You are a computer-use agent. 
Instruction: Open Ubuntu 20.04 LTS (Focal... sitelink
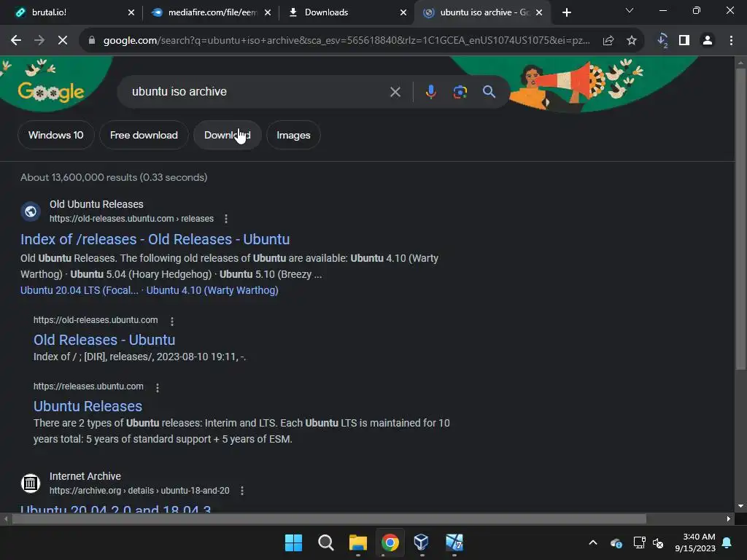80,290
